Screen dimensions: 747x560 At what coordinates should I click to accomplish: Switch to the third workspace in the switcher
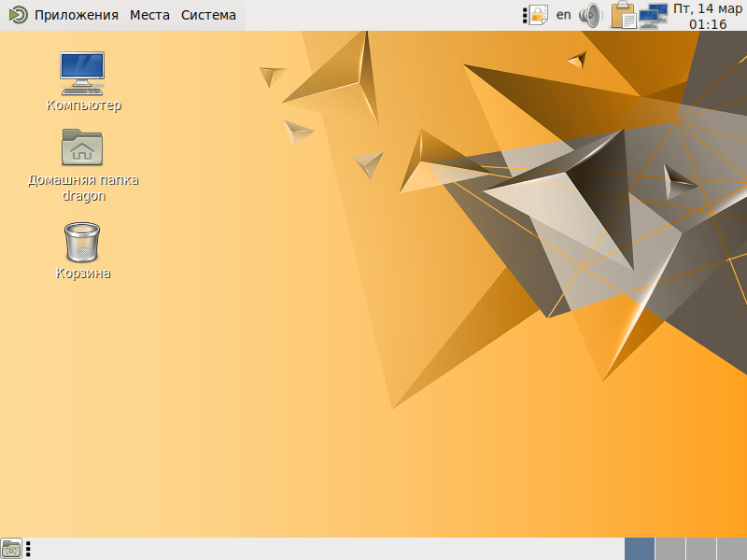point(701,549)
